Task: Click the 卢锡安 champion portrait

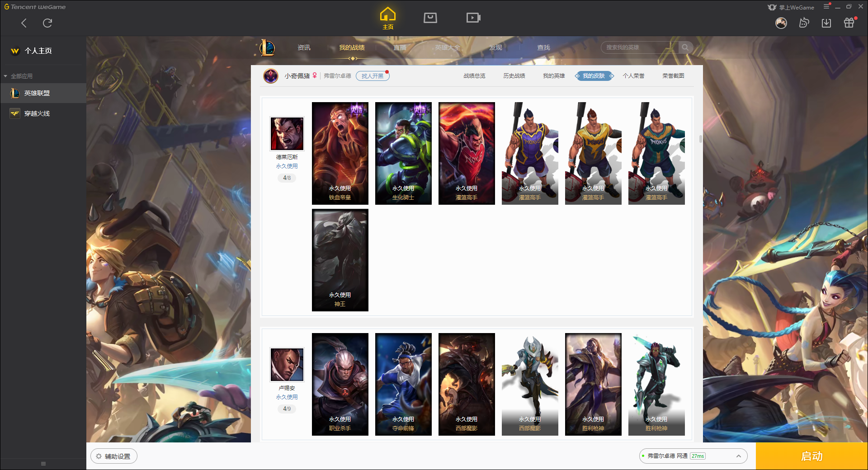Action: (287, 365)
